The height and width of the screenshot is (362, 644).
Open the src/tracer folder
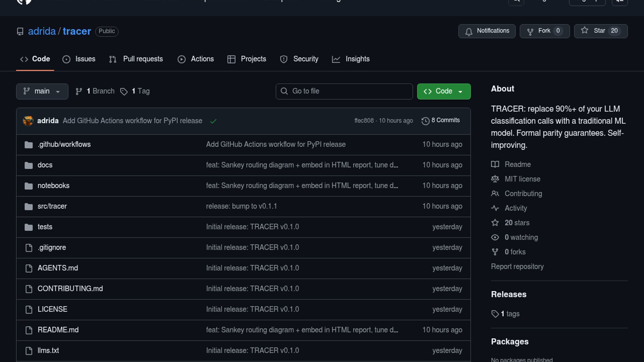[52, 206]
